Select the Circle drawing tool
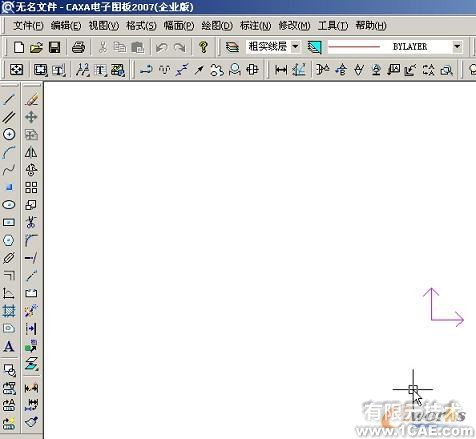Viewport: 476px width, 439px height. [x=9, y=134]
